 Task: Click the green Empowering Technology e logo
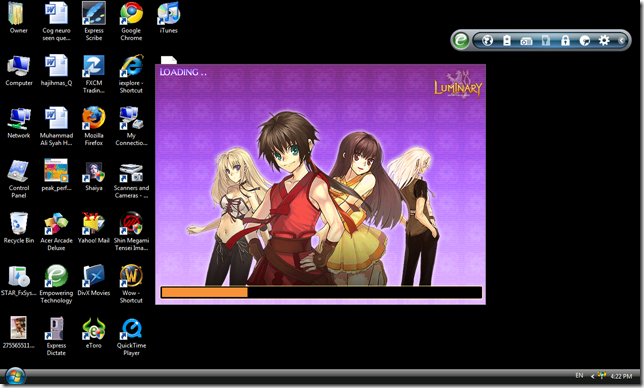461,40
